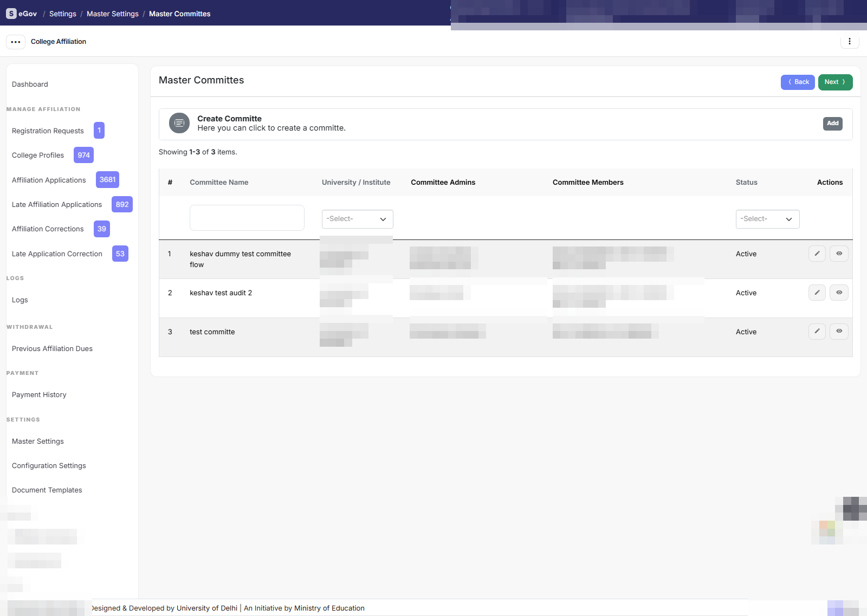This screenshot has width=867, height=616.
Task: Open Late Affiliation Applications in the sidebar
Action: [x=57, y=205]
